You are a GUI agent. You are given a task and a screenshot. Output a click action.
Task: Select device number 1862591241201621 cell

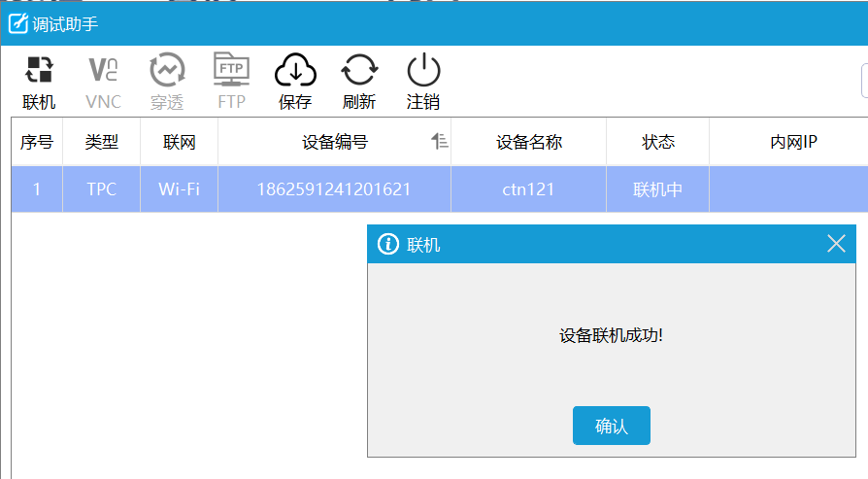point(334,189)
